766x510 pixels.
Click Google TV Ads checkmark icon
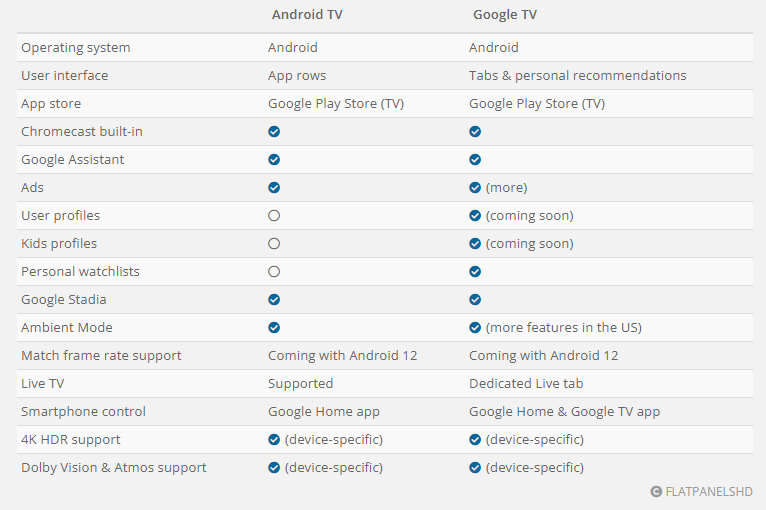475,188
